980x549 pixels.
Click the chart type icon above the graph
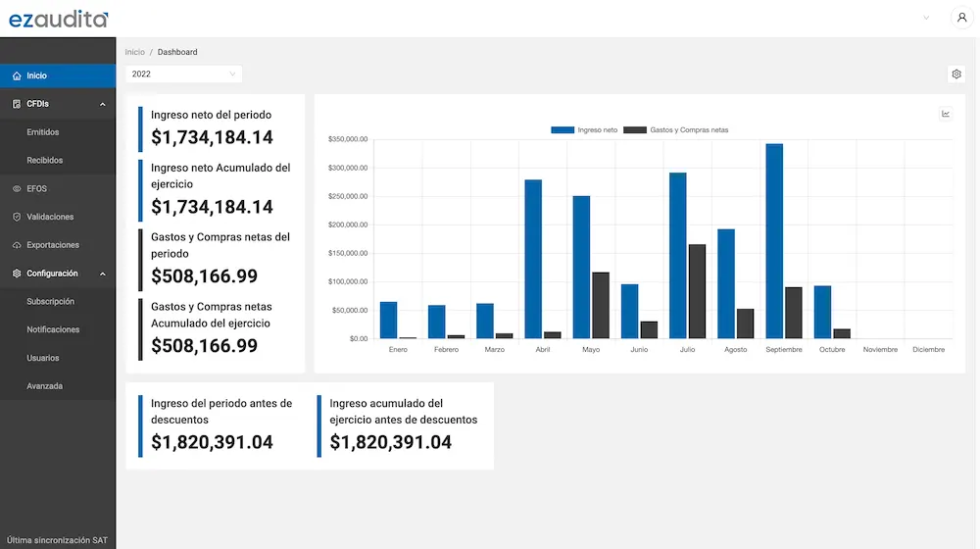[946, 114]
